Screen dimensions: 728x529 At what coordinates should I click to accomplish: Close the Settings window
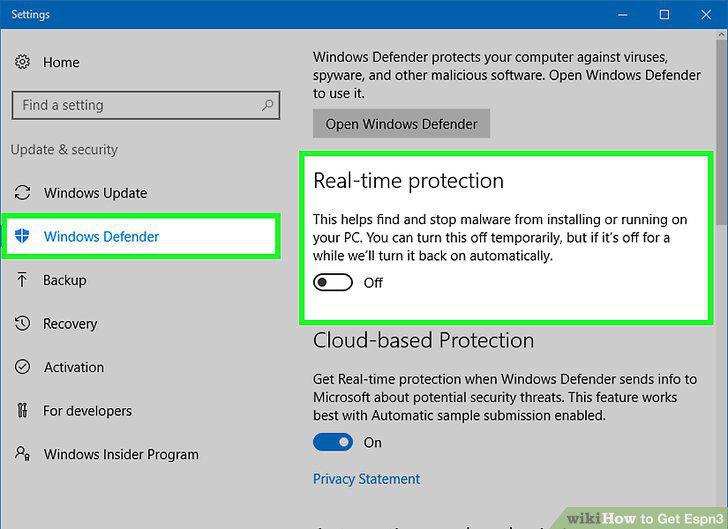pyautogui.click(x=706, y=14)
